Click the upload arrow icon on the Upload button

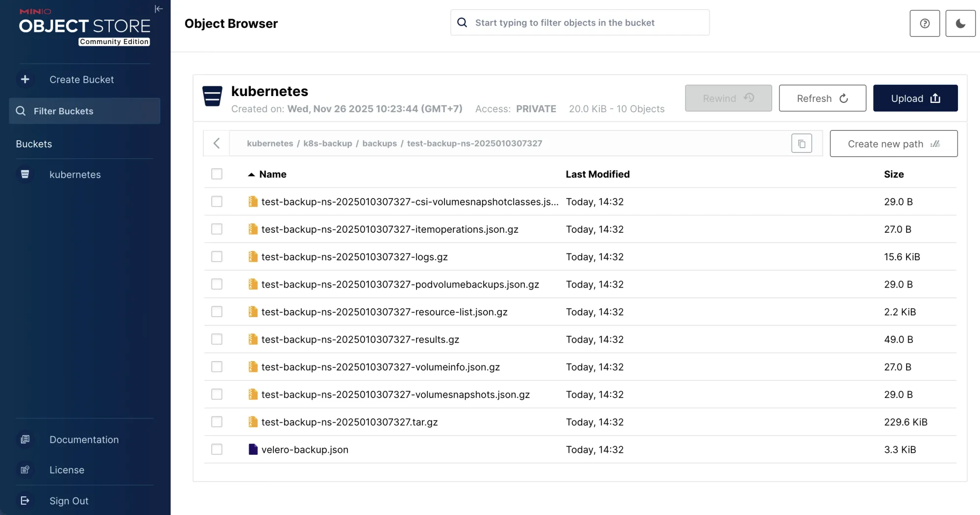[x=936, y=98]
